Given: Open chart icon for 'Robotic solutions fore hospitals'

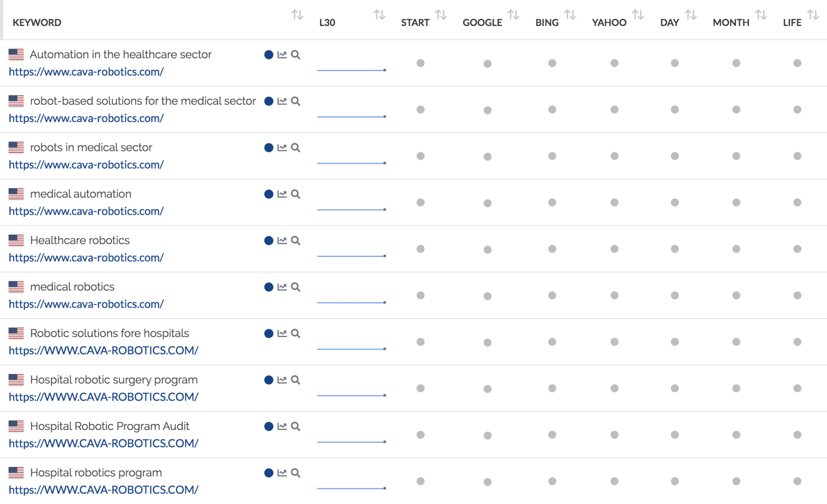Looking at the screenshot, I should (x=282, y=334).
